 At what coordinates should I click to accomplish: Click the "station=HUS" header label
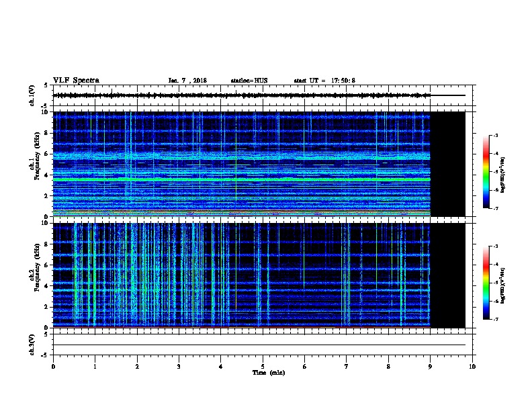249,81
